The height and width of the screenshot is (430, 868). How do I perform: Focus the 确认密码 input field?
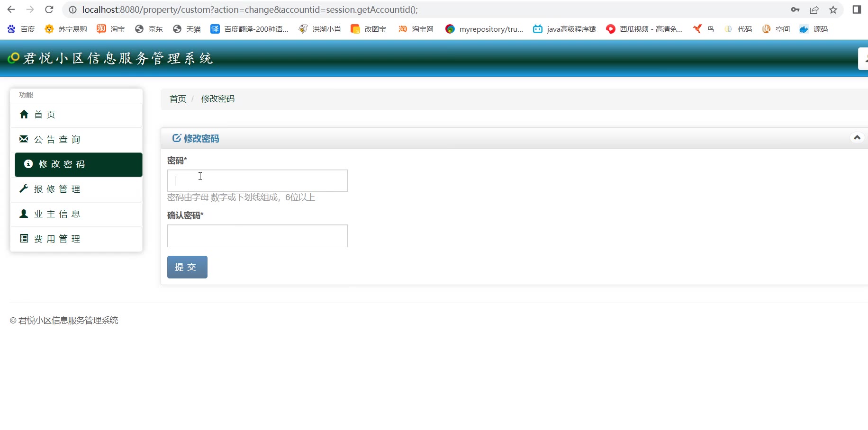click(257, 236)
